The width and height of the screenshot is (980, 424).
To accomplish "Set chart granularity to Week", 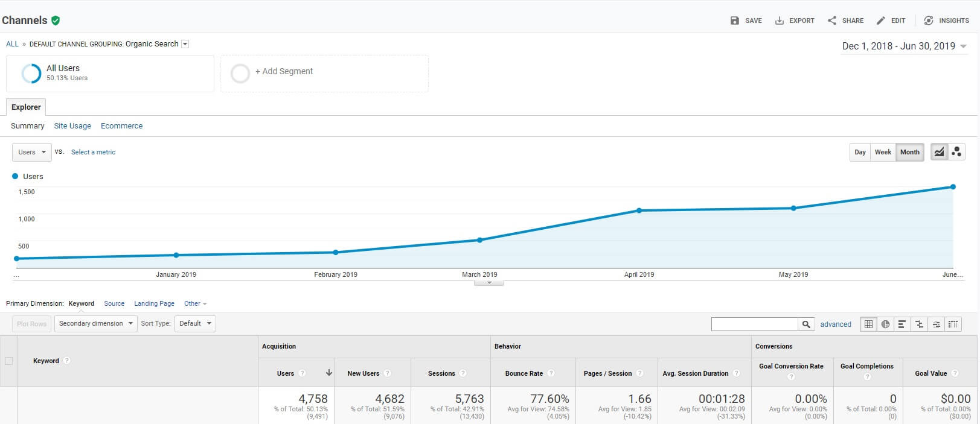I will pyautogui.click(x=883, y=152).
